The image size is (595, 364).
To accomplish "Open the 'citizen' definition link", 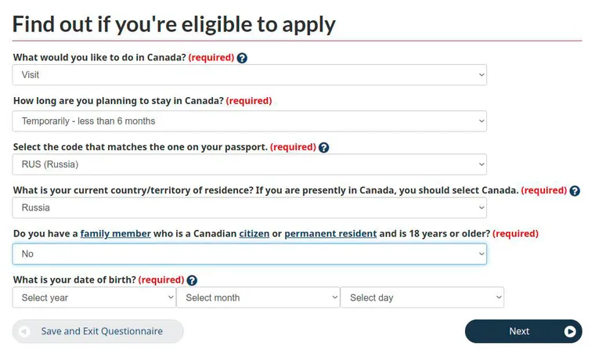I will (x=254, y=234).
